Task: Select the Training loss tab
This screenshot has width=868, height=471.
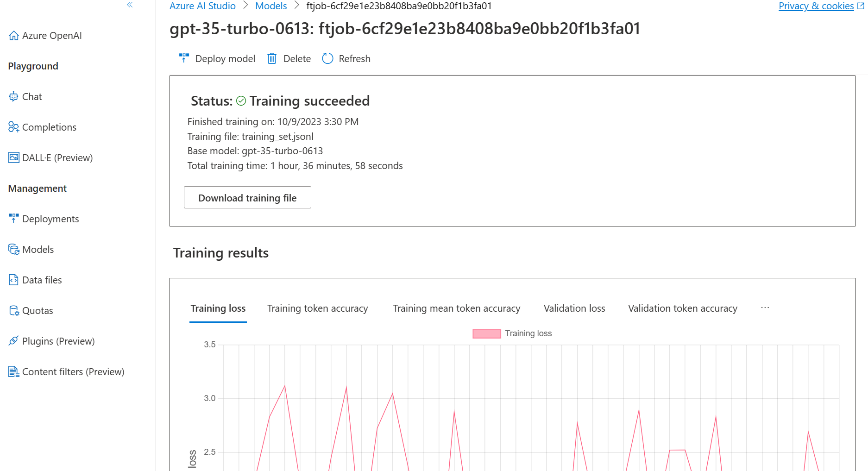Action: [x=218, y=308]
